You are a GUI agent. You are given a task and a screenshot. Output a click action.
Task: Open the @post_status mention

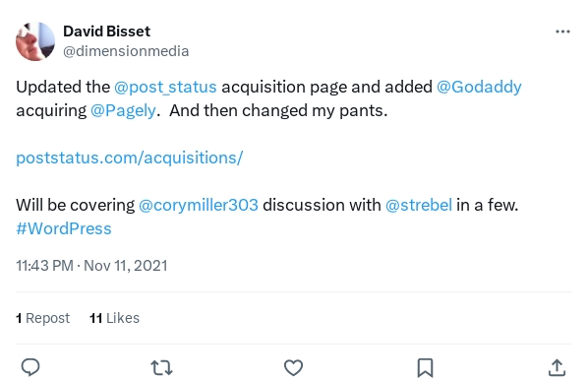click(x=165, y=87)
